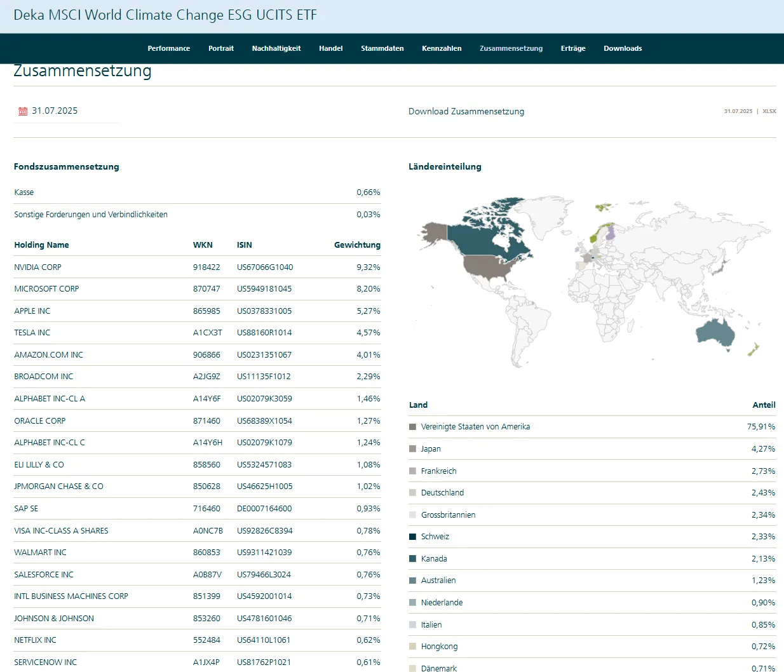784x672 pixels.
Task: Click the MICROSOFT CORP holding name
Action: (46, 289)
